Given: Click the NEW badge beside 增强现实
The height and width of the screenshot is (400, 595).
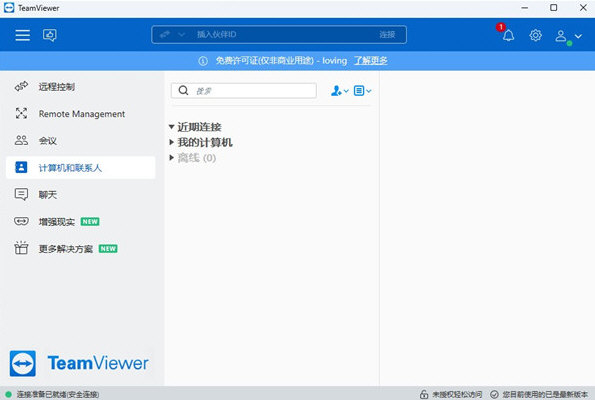Looking at the screenshot, I should [x=90, y=222].
